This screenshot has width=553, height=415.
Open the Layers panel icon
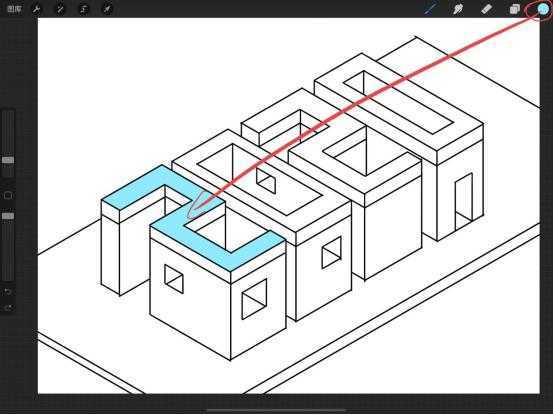[515, 9]
